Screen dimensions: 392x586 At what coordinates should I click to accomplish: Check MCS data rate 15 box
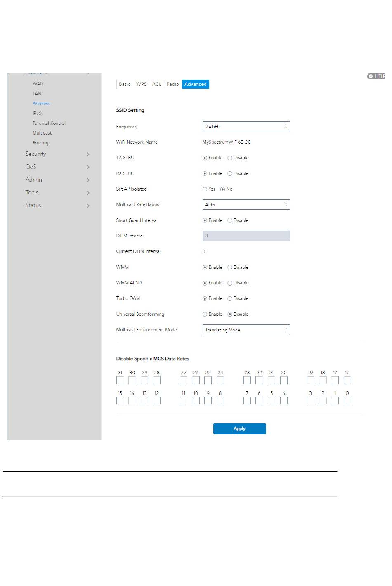[x=120, y=400]
